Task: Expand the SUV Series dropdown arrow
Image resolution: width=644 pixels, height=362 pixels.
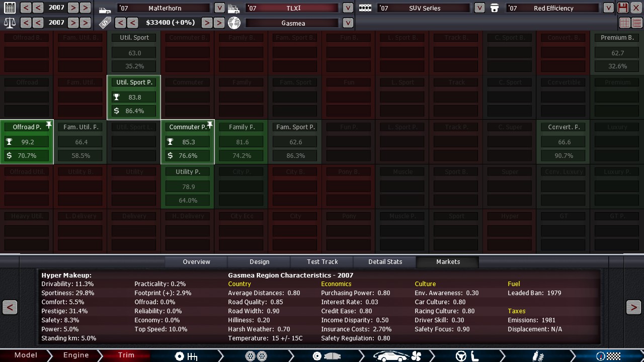Action: coord(479,8)
